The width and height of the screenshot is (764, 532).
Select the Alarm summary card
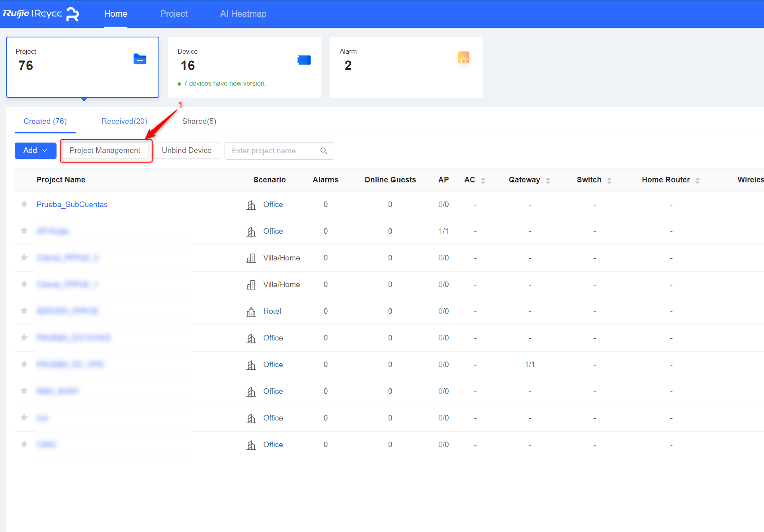click(406, 67)
